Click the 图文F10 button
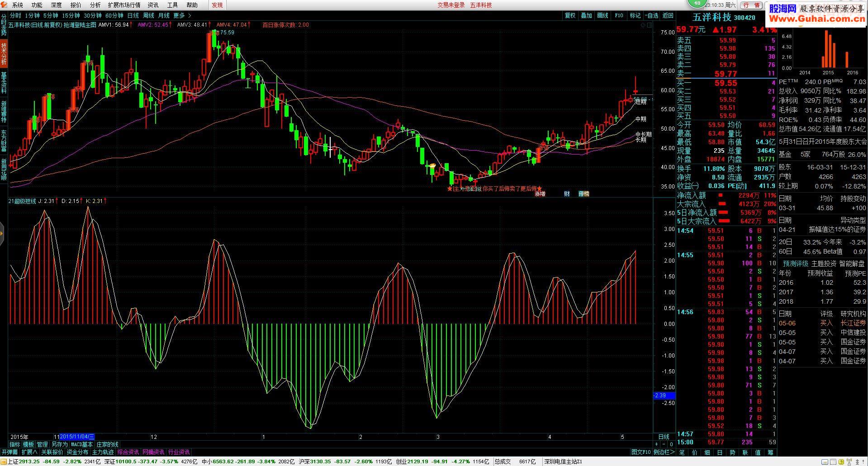 pos(641,452)
